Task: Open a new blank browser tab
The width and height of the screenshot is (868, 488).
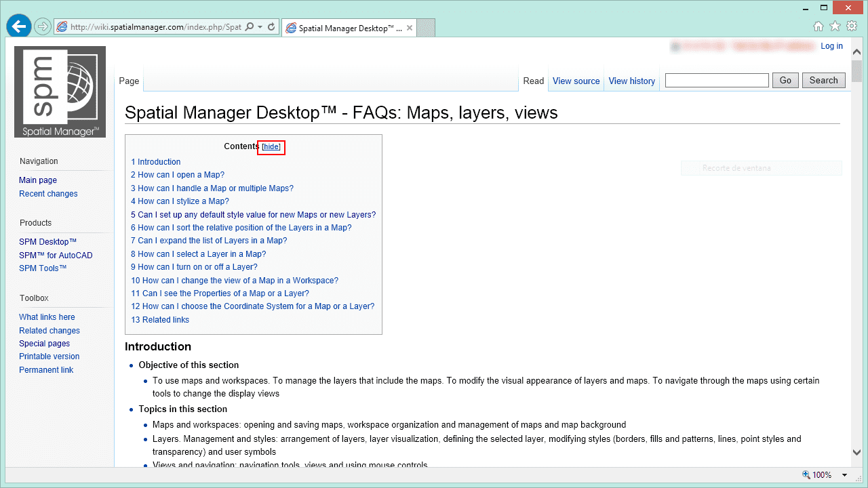Action: coord(425,28)
